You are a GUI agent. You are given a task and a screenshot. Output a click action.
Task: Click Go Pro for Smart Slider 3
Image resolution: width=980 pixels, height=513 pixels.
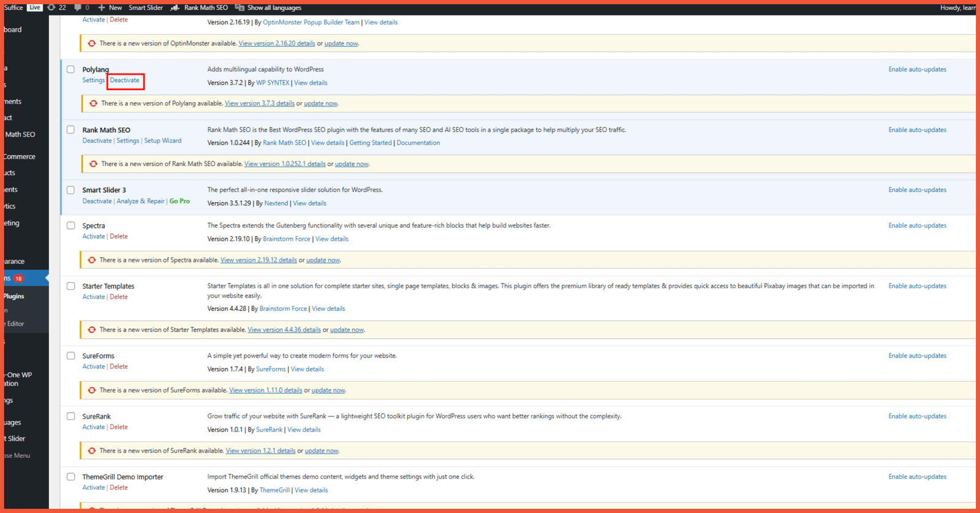179,201
